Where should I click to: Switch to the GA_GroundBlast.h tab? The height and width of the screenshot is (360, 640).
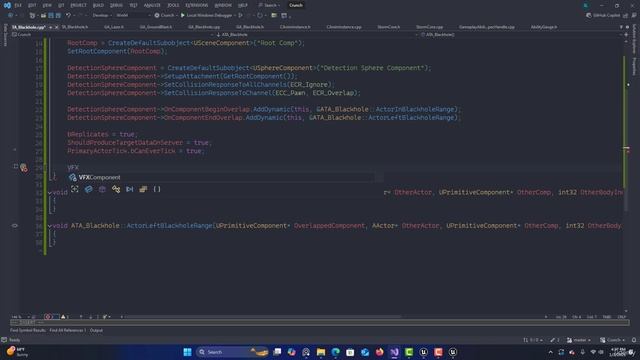coord(156,27)
